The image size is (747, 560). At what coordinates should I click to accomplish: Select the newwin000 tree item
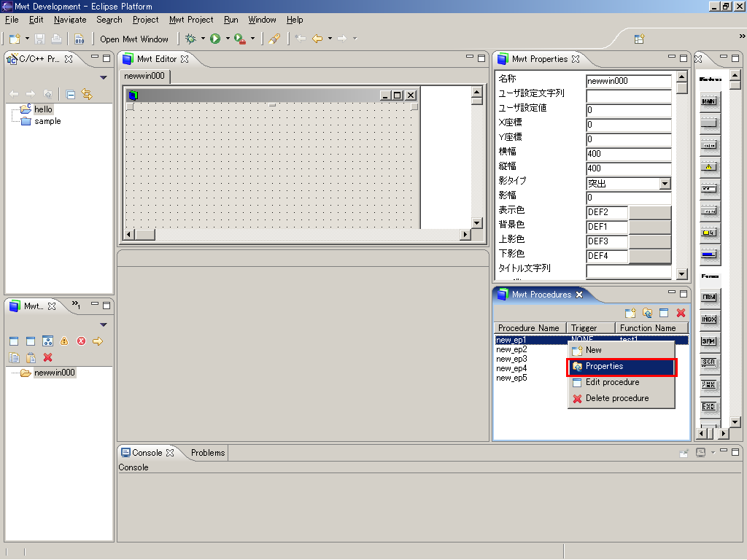click(x=54, y=373)
